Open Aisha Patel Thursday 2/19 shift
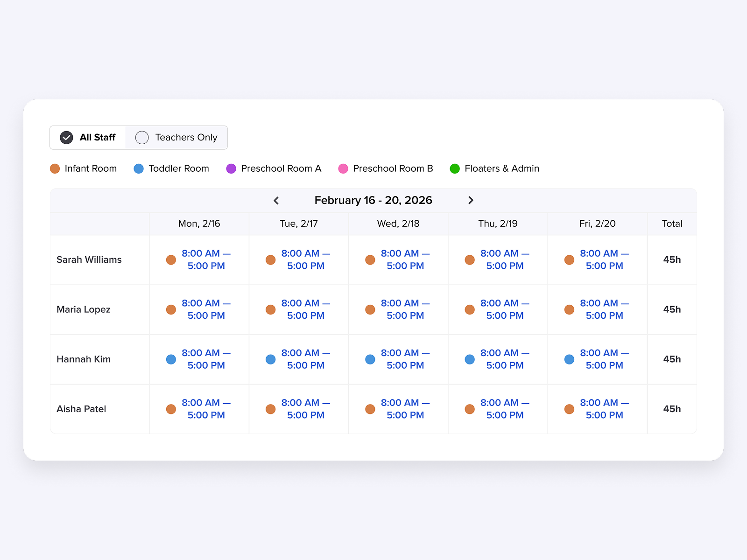This screenshot has height=560, width=747. pyautogui.click(x=498, y=409)
